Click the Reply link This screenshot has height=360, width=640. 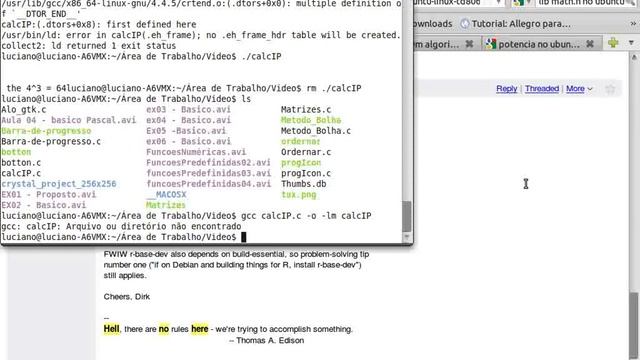(507, 89)
